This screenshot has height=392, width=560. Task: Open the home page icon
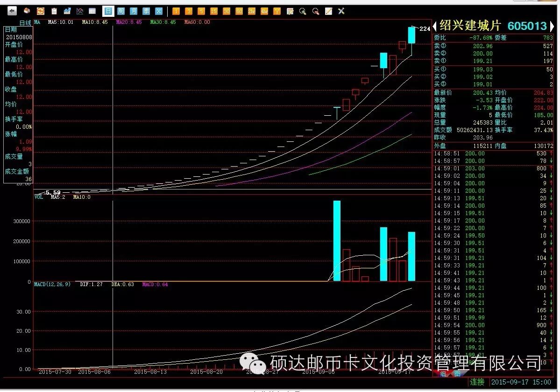27,11
